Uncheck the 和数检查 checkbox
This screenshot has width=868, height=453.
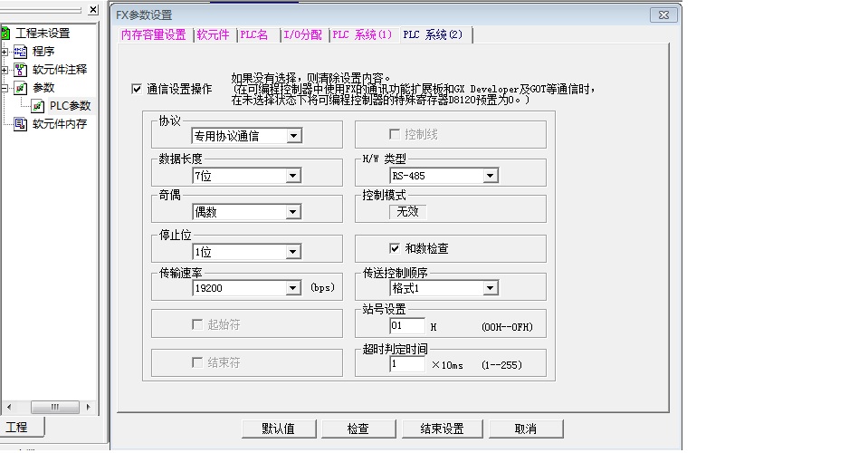click(395, 248)
